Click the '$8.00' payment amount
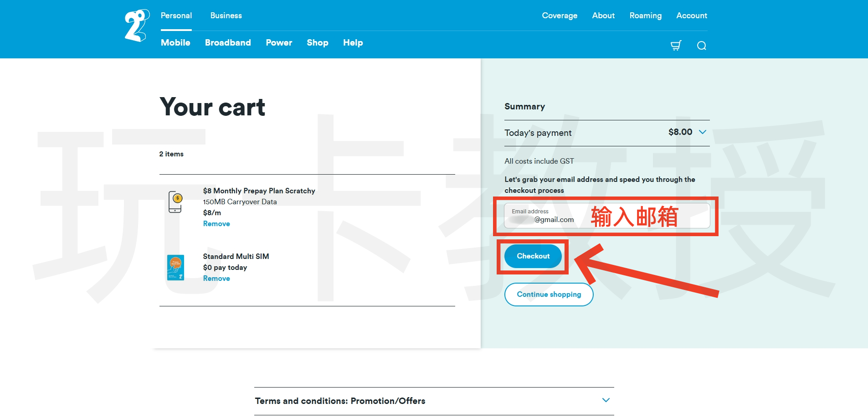The width and height of the screenshot is (868, 419). pos(680,132)
